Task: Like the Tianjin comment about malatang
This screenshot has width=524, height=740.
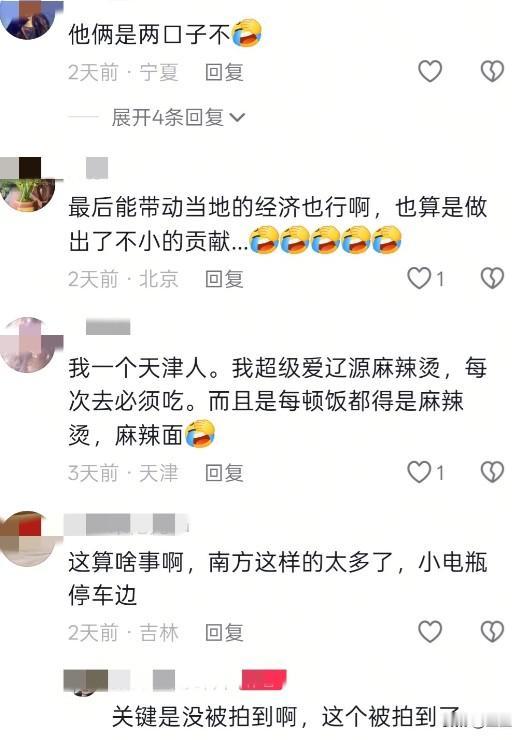Action: click(x=419, y=472)
